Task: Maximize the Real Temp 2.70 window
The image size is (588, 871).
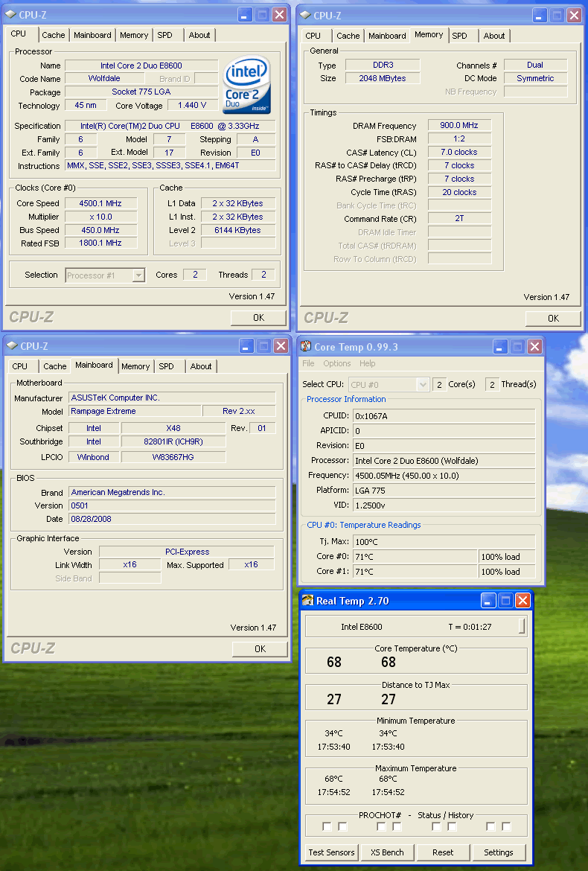Action: point(505,601)
